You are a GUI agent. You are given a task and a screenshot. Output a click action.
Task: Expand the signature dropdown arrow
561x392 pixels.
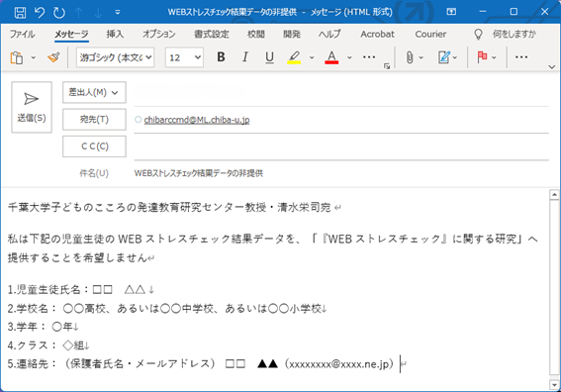click(455, 57)
